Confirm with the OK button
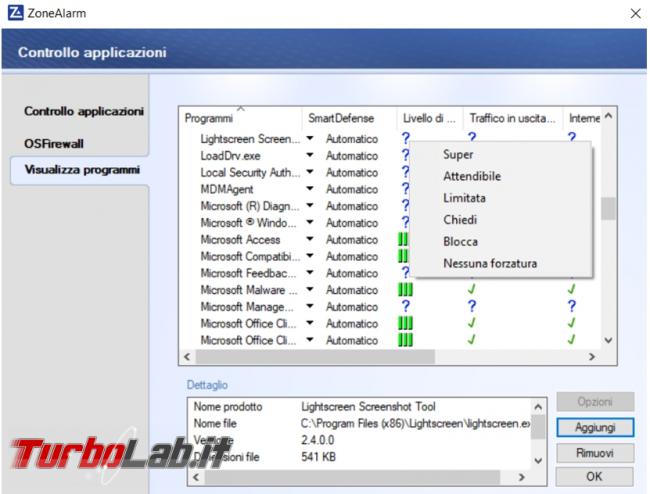 (x=595, y=477)
